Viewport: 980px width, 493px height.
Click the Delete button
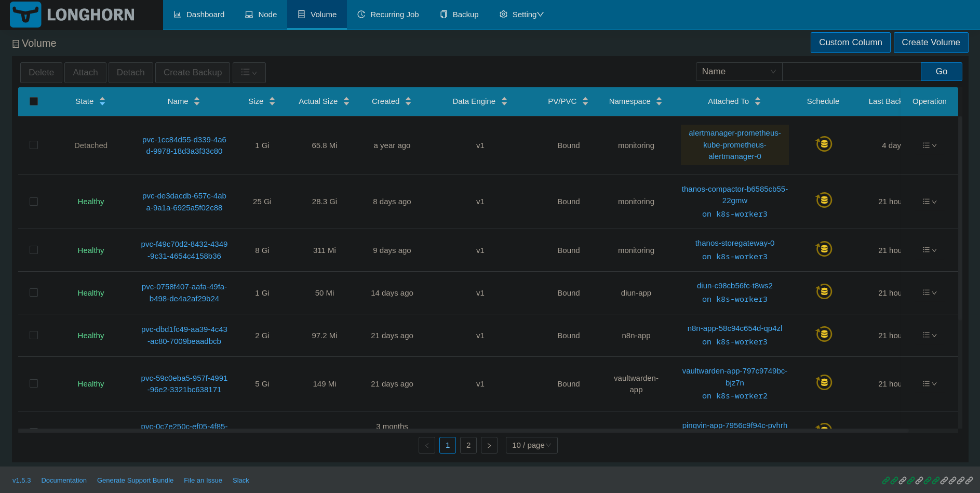coord(42,73)
